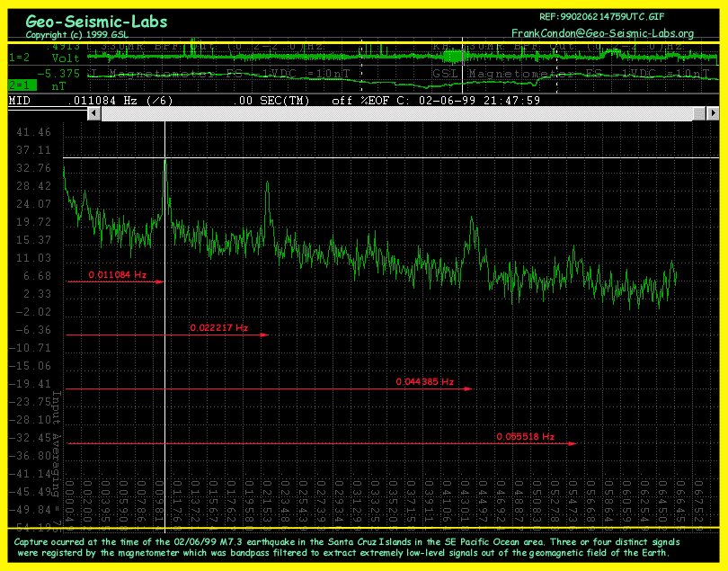Click the -10.71 y-axis value
The width and height of the screenshot is (728, 571).
coord(31,348)
